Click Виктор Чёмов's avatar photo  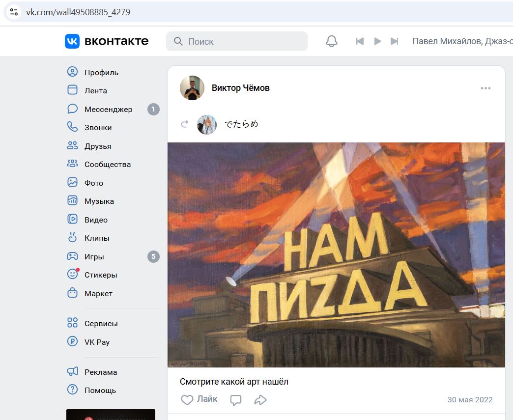(192, 88)
